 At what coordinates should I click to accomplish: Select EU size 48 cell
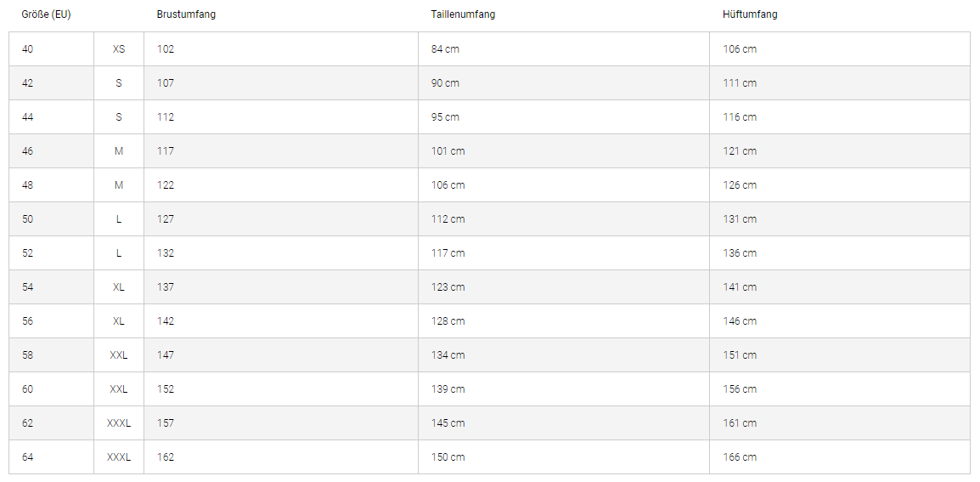(51, 185)
